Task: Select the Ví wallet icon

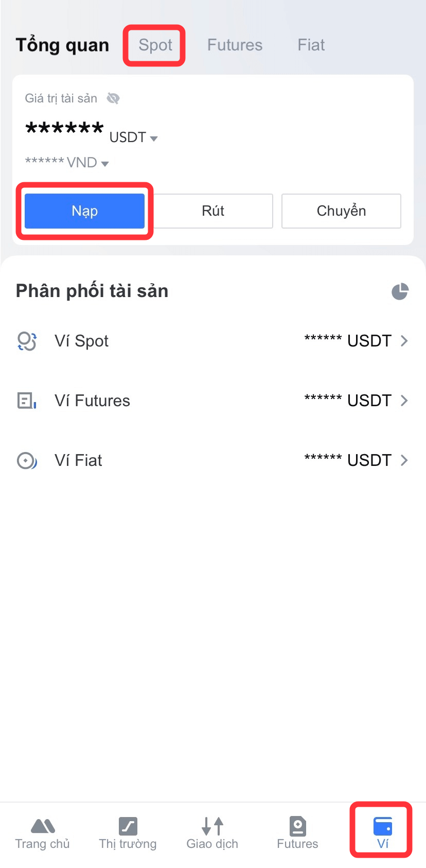Action: tap(382, 826)
